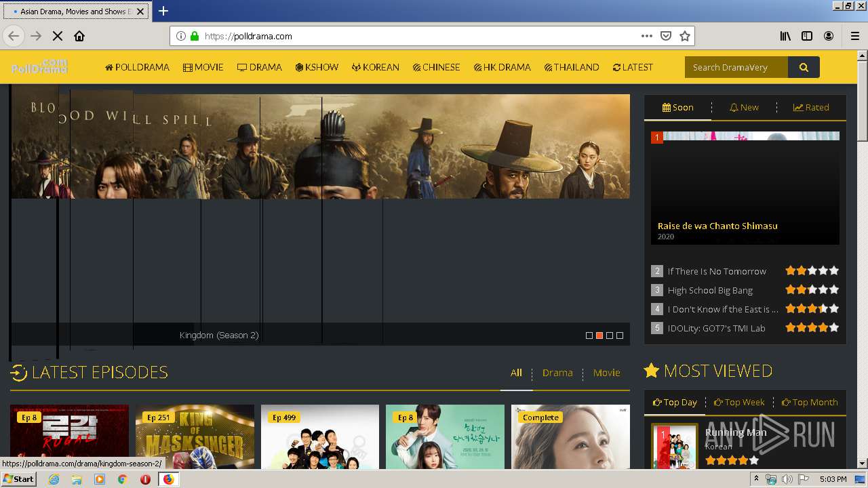
Task: Open the Ep 499 show thumbnail
Action: (x=320, y=437)
